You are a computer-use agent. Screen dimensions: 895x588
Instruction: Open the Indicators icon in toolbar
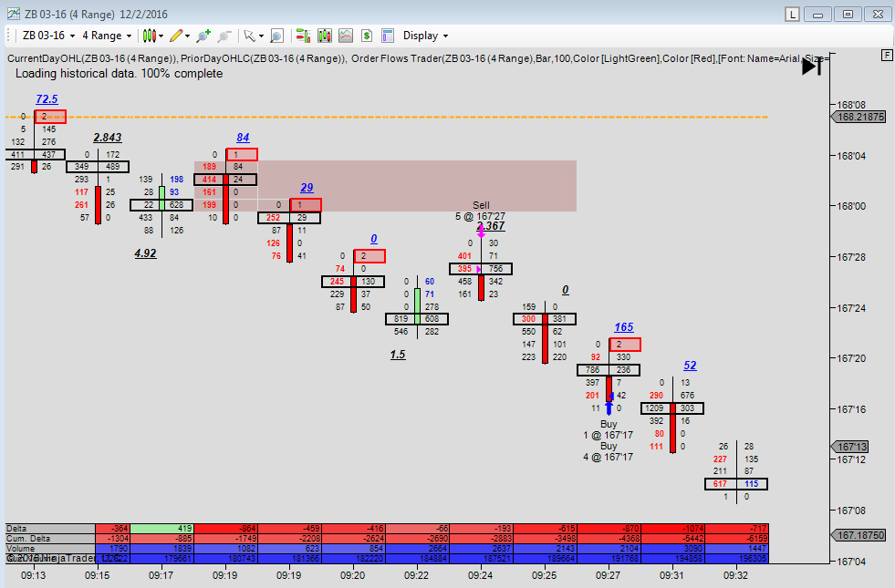pos(324,36)
